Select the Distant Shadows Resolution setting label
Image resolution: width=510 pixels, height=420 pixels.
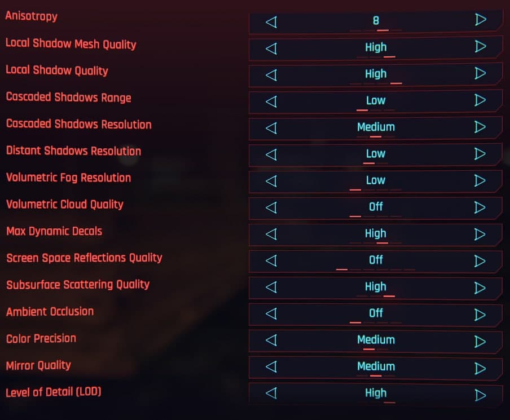point(73,151)
